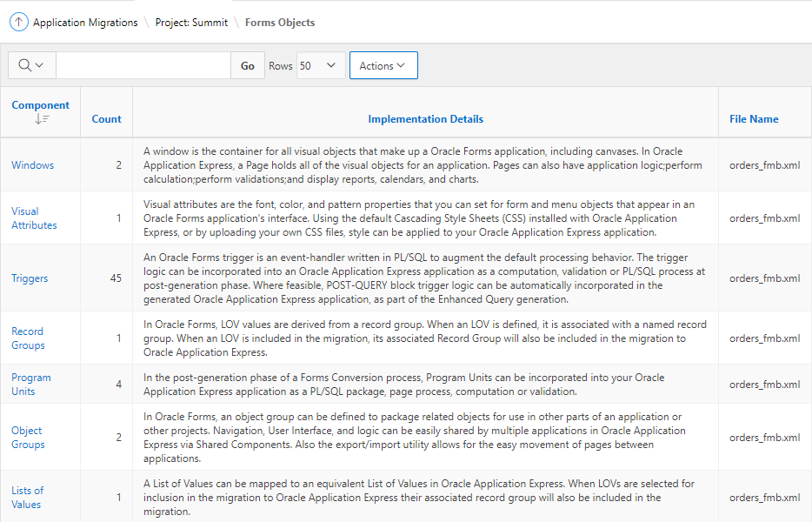
Task: Click the Forms Objects breadcrumb text
Action: (280, 23)
